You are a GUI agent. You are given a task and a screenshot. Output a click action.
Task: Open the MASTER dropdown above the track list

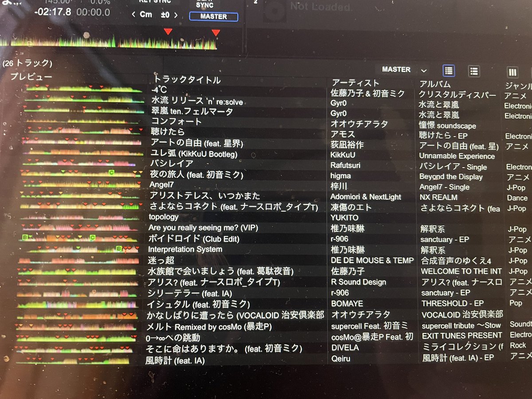405,70
